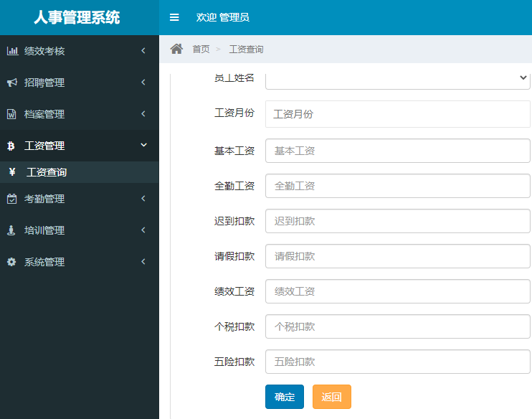Click the bitcoin icon beside 工资管理
The height and width of the screenshot is (419, 532).
tap(11, 146)
